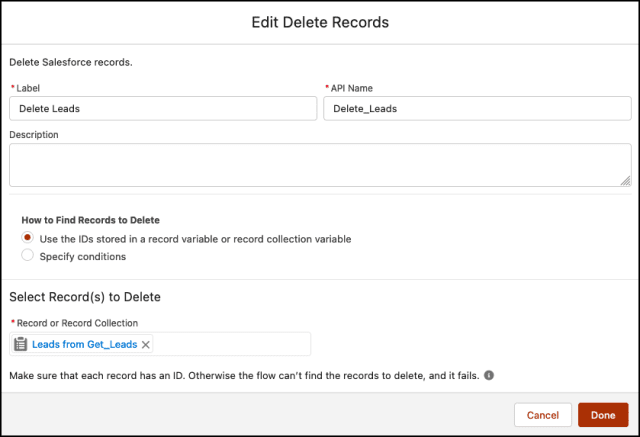Click the Edit Delete Records title
This screenshot has width=640, height=437.
(320, 22)
